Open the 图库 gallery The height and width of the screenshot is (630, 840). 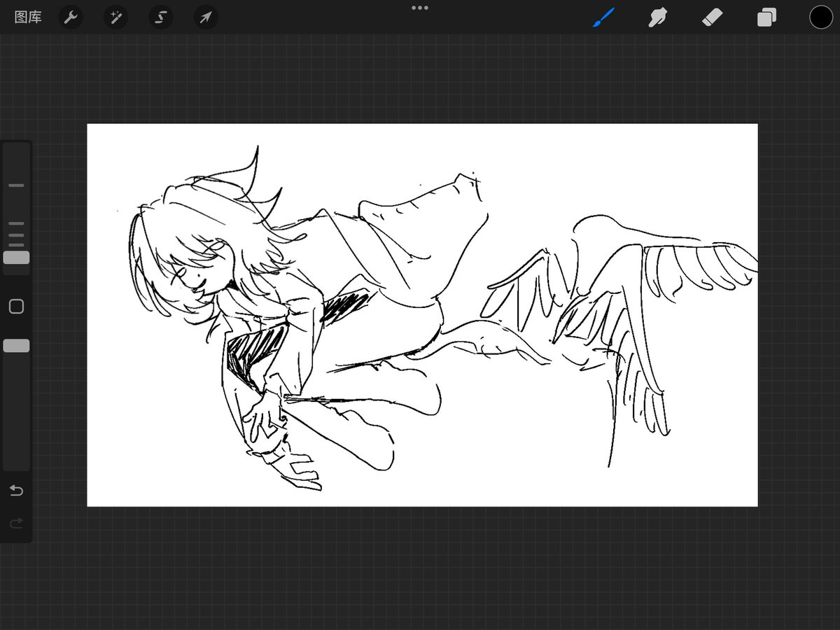(28, 17)
